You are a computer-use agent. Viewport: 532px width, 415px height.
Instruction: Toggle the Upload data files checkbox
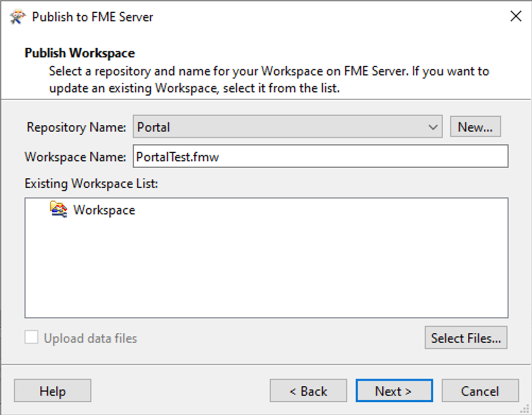coord(32,338)
